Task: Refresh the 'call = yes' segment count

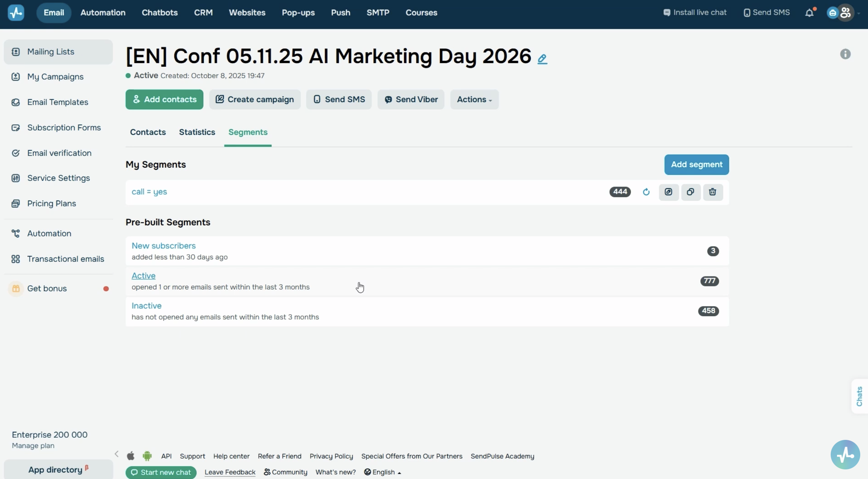Action: coord(646,192)
